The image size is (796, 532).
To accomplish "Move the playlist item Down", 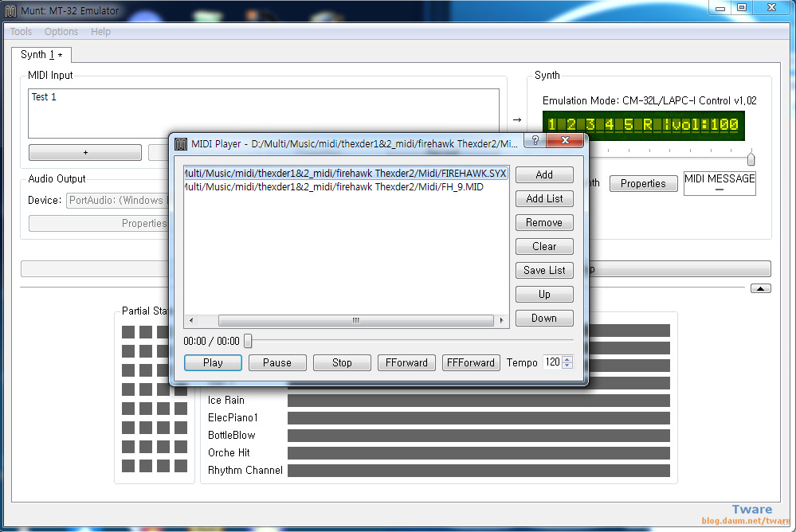I will pos(544,318).
